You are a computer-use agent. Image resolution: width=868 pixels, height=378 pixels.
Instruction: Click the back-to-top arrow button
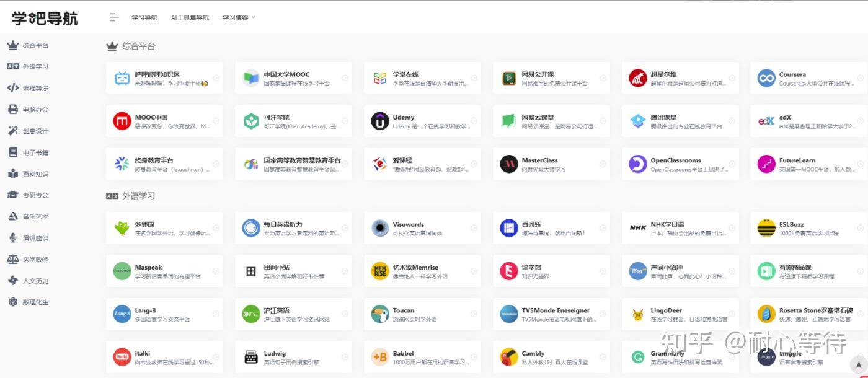[858, 364]
